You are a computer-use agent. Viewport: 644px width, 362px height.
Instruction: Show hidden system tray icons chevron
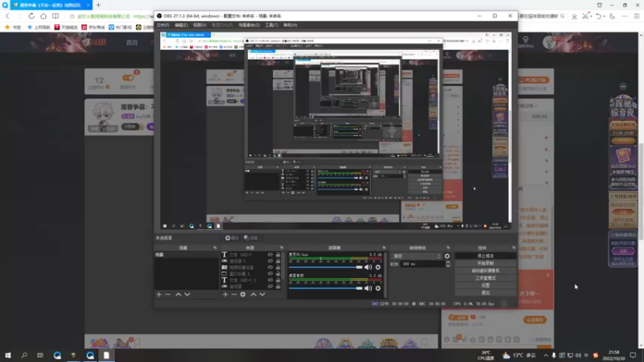(546, 356)
